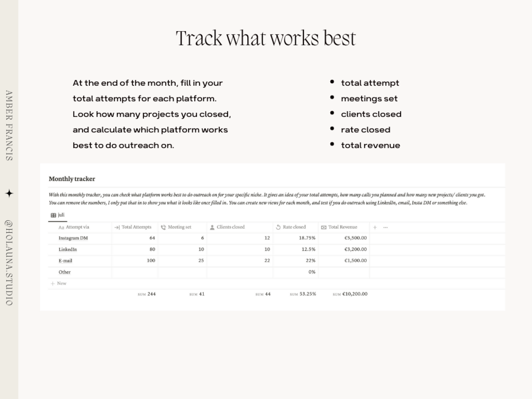Open the column options ellipsis menu
Screen dimensions: 532x399
coord(385,228)
